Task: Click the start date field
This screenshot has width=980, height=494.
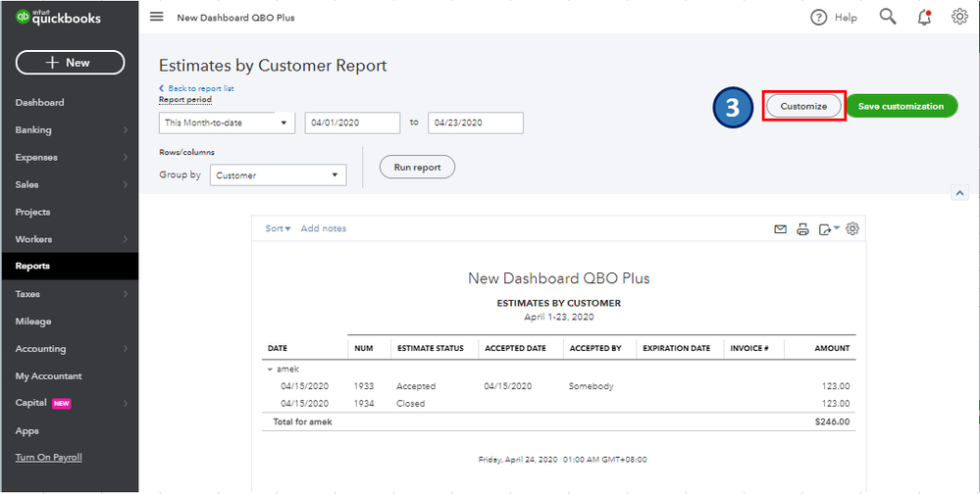Action: (x=352, y=123)
